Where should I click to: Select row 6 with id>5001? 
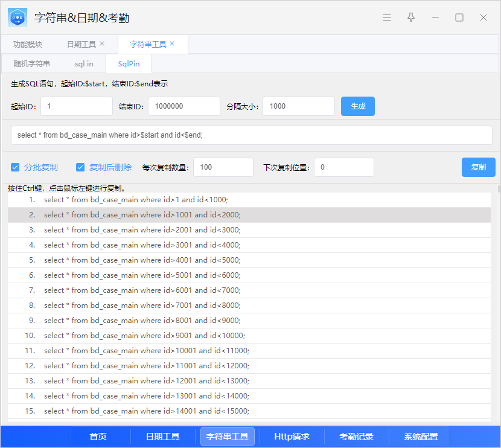click(249, 275)
